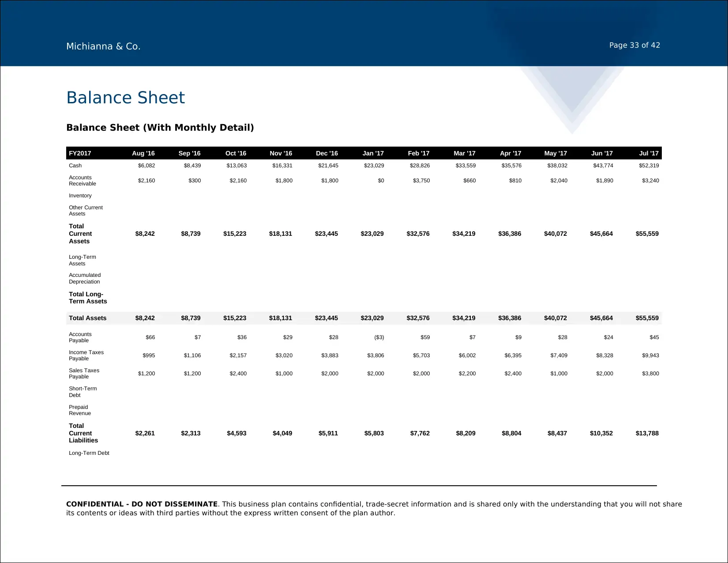Image resolution: width=728 pixels, height=563 pixels.
Task: Click the Cash row label
Action: 75,166
